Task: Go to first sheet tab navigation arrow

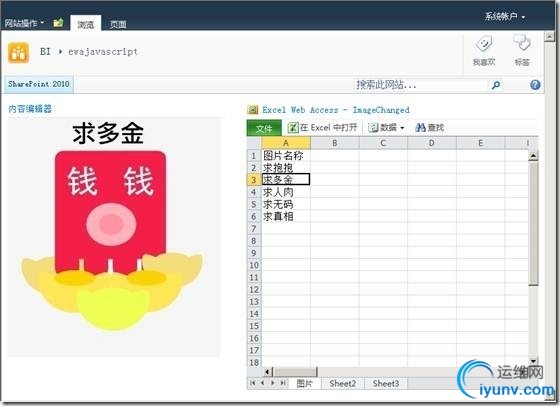Action: pos(252,383)
